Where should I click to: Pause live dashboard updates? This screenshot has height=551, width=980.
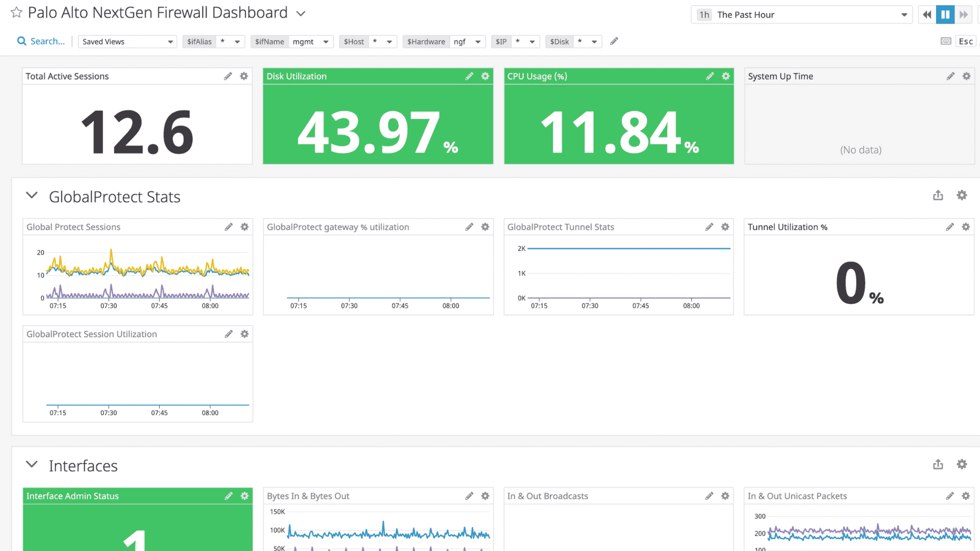click(945, 15)
